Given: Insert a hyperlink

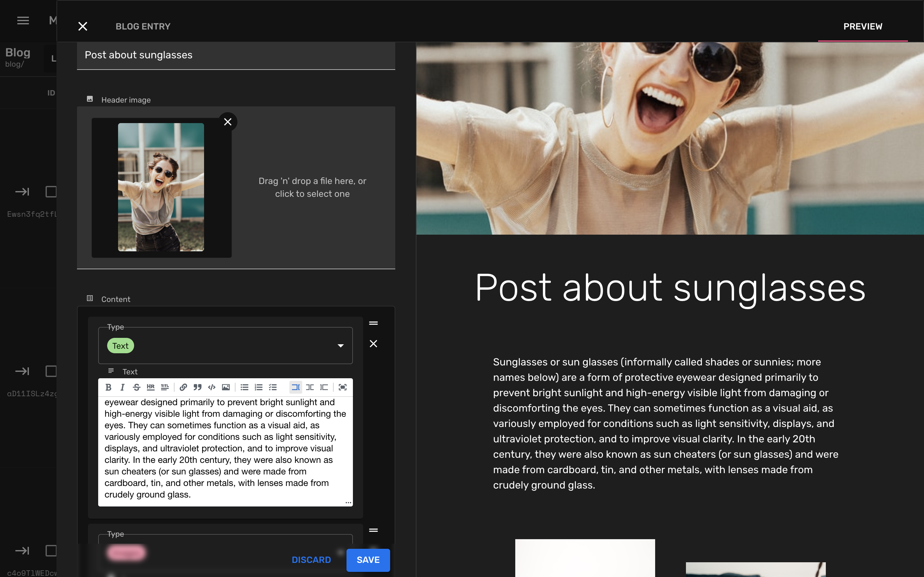Looking at the screenshot, I should pyautogui.click(x=183, y=387).
